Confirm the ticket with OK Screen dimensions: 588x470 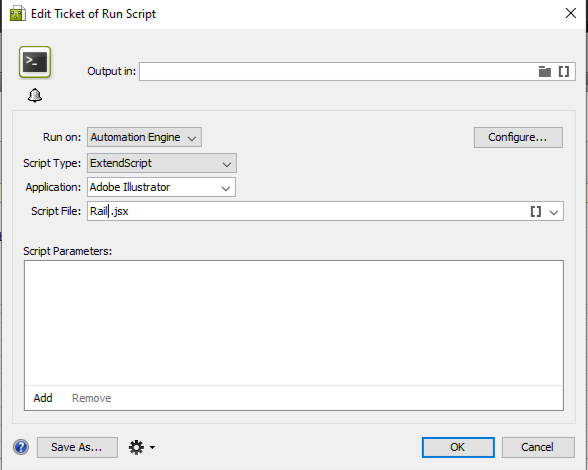coord(458,447)
